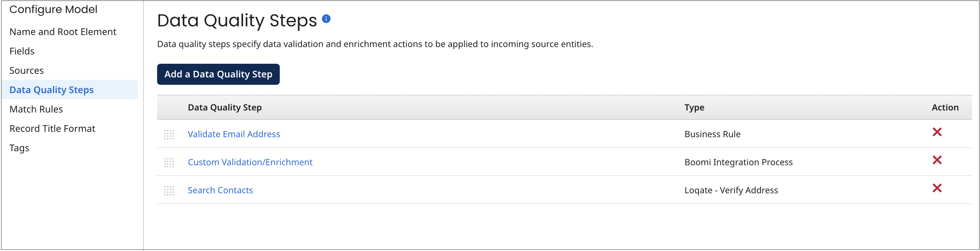This screenshot has height=251, width=980.
Task: Open the Search Contacts step details
Action: (x=220, y=190)
